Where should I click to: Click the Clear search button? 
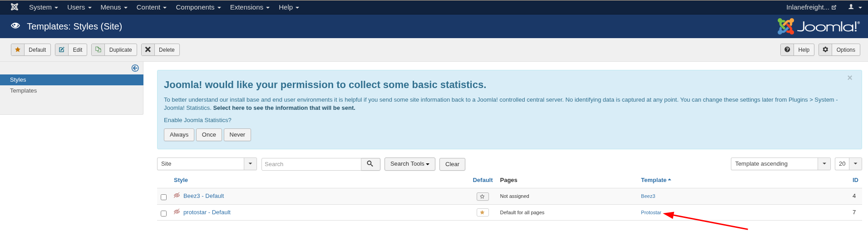[452, 164]
